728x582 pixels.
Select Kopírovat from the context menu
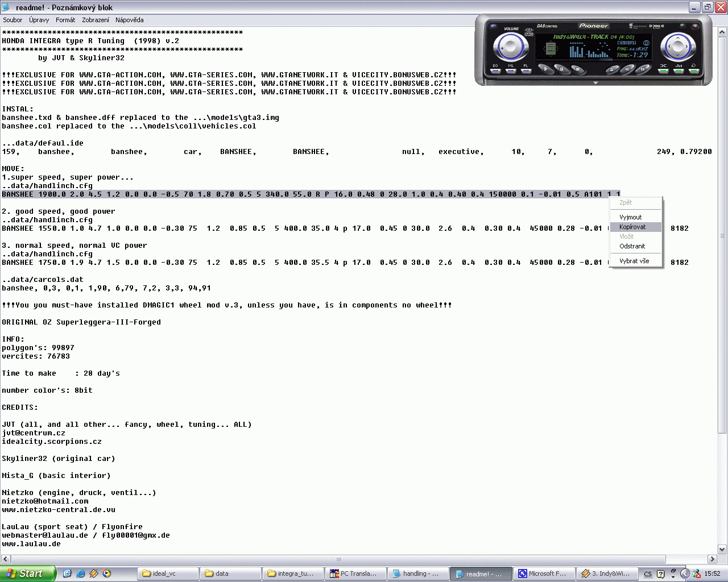pyautogui.click(x=632, y=227)
